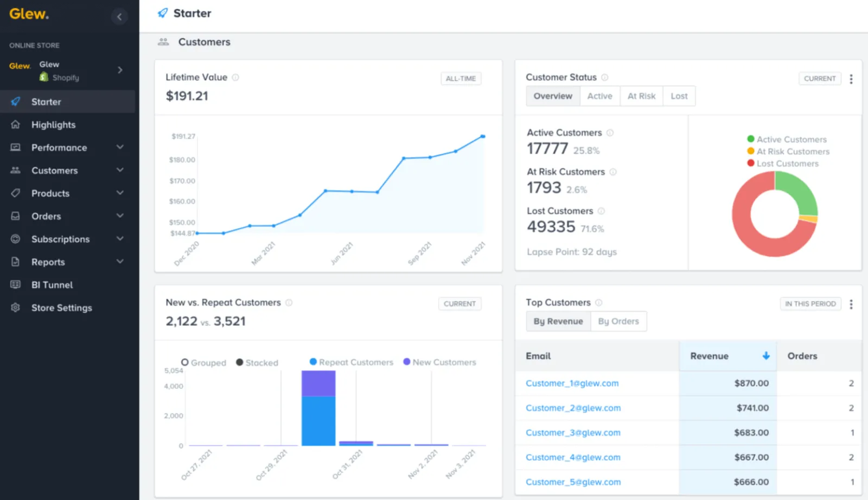Click the Orders inbox icon
868x500 pixels.
[16, 216]
